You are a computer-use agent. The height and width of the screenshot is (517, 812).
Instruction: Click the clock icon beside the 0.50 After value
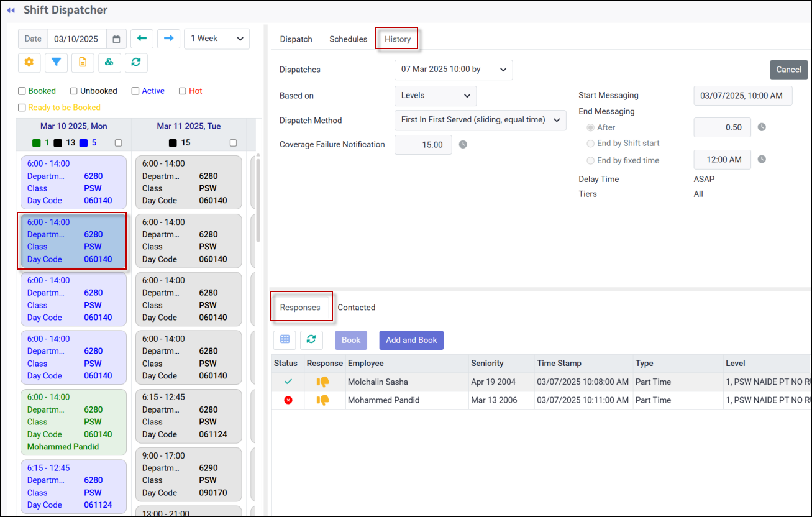[762, 127]
